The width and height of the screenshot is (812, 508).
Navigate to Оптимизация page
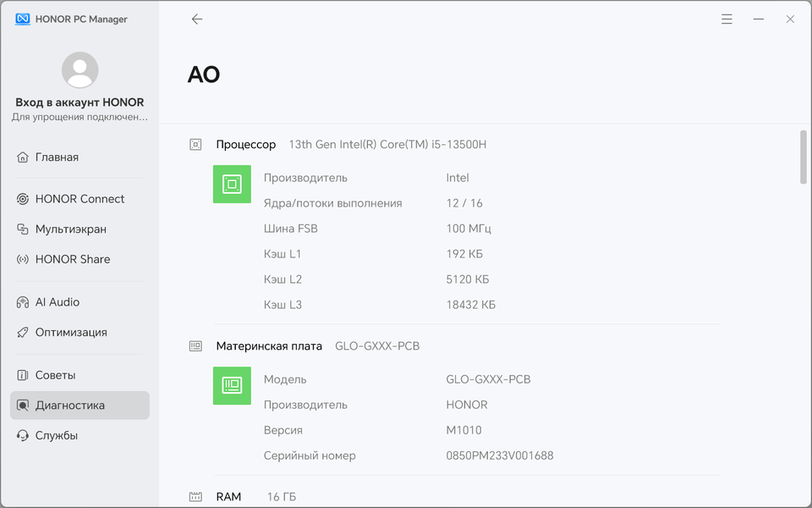click(x=71, y=333)
